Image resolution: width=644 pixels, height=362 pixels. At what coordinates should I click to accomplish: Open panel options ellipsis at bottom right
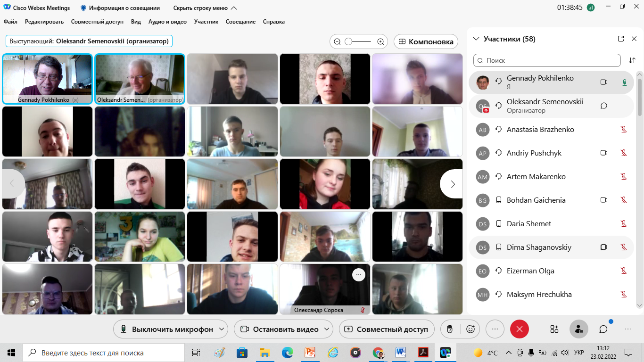[x=628, y=329]
